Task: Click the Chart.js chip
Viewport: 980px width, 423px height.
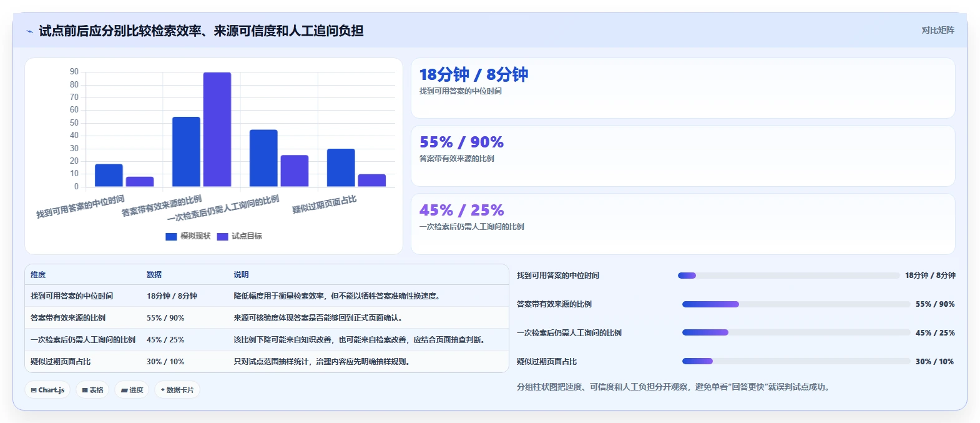Action: [x=47, y=390]
